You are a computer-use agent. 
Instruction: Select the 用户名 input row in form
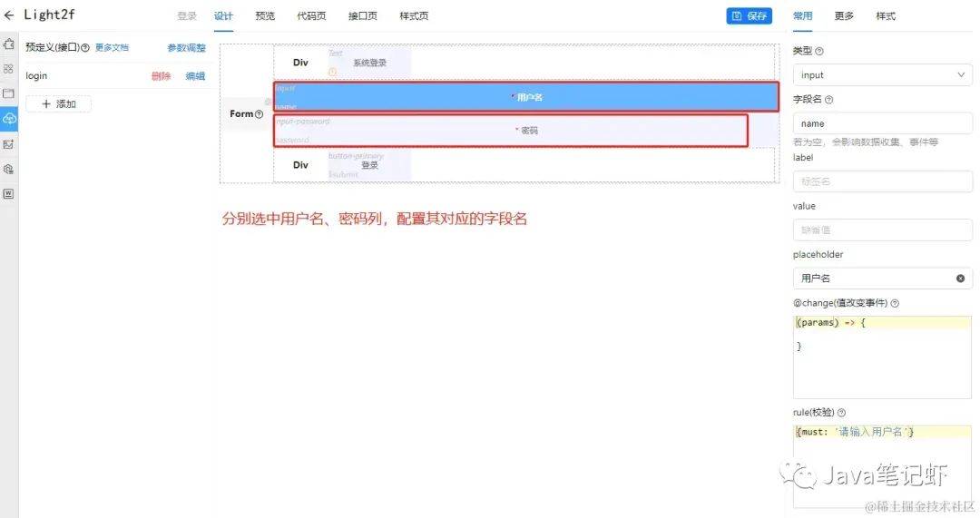(526, 97)
